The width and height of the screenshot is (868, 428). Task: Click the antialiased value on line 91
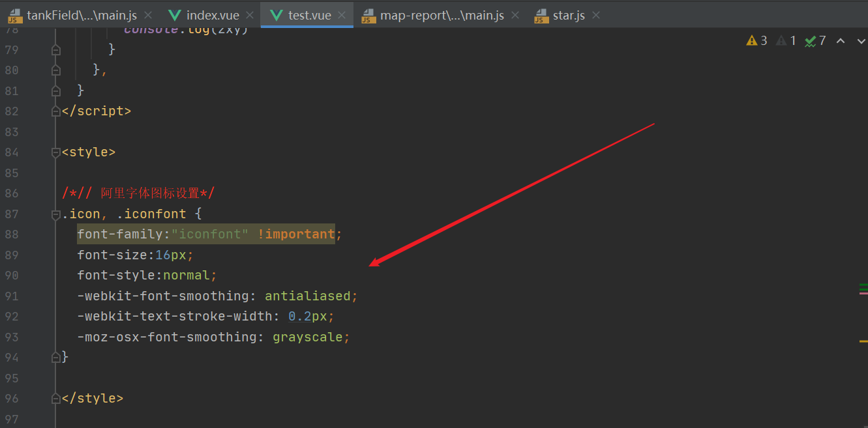(x=308, y=296)
